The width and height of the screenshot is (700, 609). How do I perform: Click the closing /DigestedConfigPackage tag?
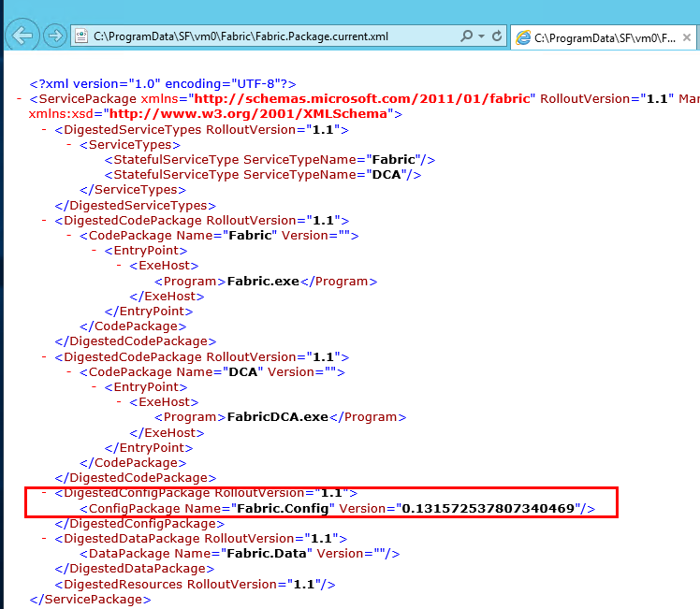pyautogui.click(x=139, y=523)
